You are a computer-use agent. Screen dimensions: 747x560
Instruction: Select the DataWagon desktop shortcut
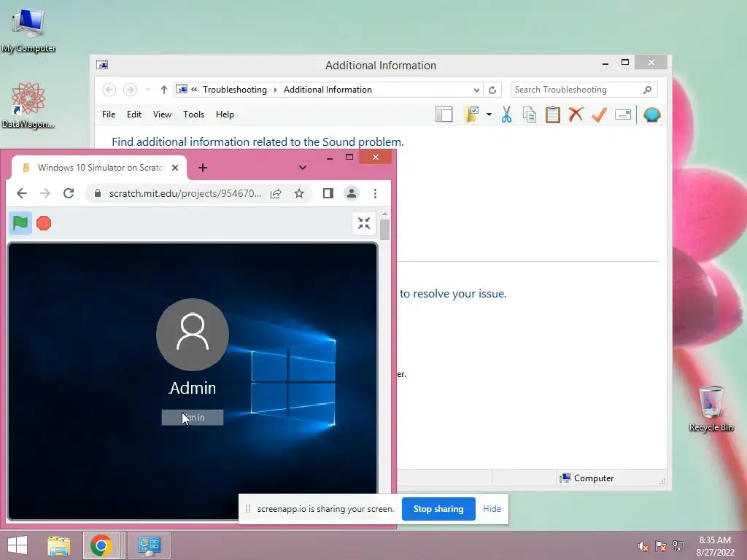tap(28, 106)
